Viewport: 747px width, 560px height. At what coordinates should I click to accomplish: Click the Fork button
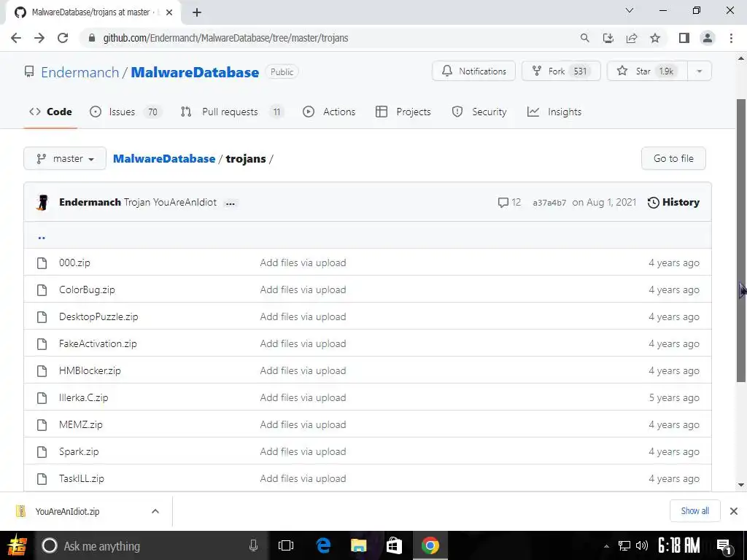561,71
